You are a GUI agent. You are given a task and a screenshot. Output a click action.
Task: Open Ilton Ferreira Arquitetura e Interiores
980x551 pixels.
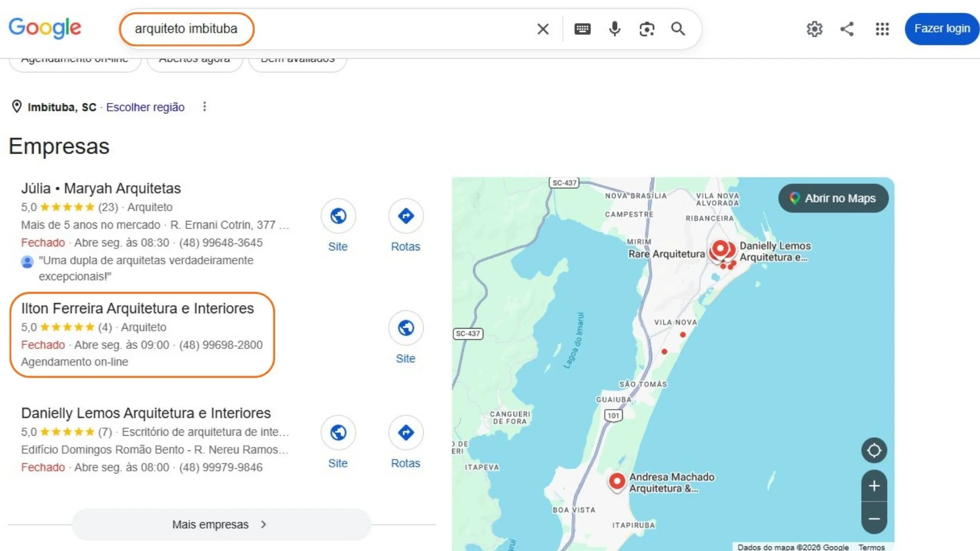(x=137, y=309)
